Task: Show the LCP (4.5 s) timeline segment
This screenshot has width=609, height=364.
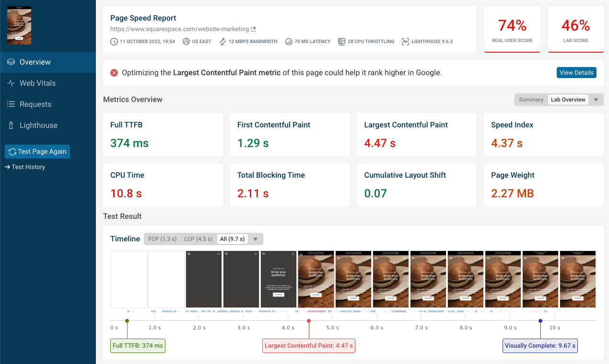Action: tap(198, 239)
